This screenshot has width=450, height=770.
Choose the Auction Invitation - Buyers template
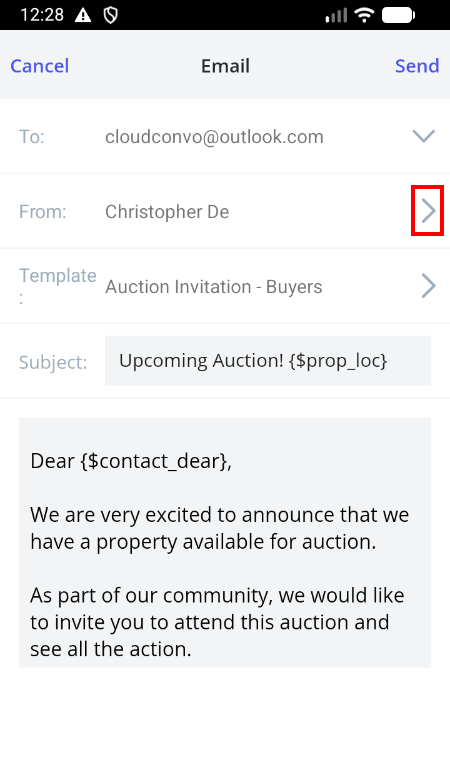click(214, 287)
